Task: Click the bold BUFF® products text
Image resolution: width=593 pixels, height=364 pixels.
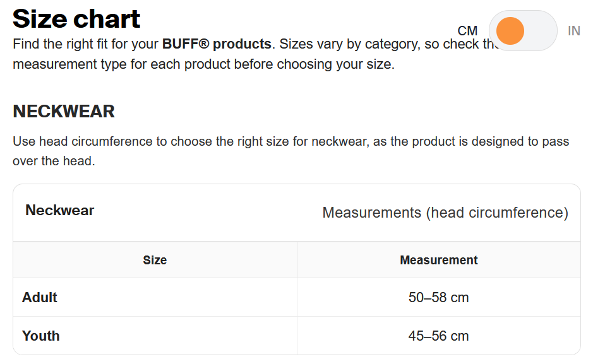Action: pyautogui.click(x=217, y=44)
